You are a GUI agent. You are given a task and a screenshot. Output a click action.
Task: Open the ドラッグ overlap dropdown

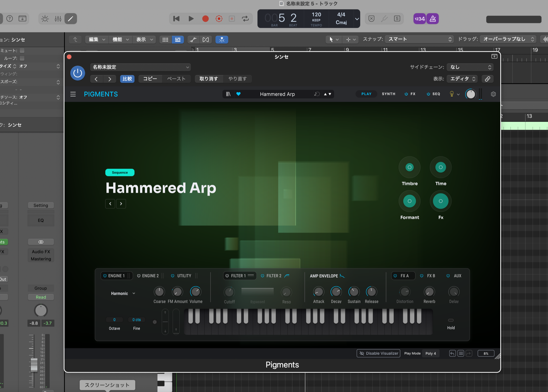508,39
